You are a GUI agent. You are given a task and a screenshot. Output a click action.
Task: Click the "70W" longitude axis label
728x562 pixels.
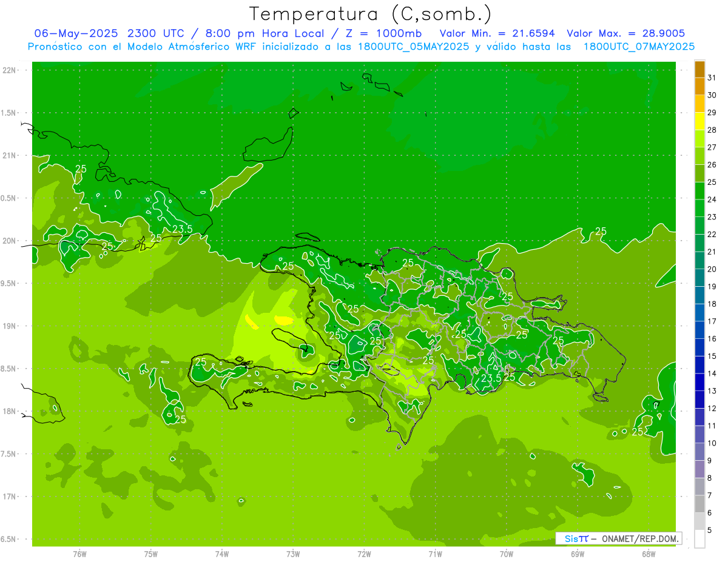coord(507,554)
